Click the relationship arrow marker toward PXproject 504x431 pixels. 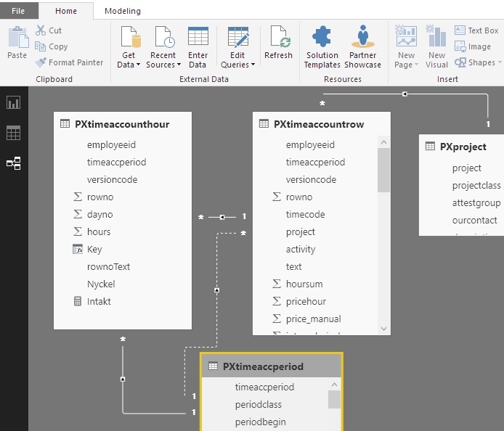(x=405, y=94)
